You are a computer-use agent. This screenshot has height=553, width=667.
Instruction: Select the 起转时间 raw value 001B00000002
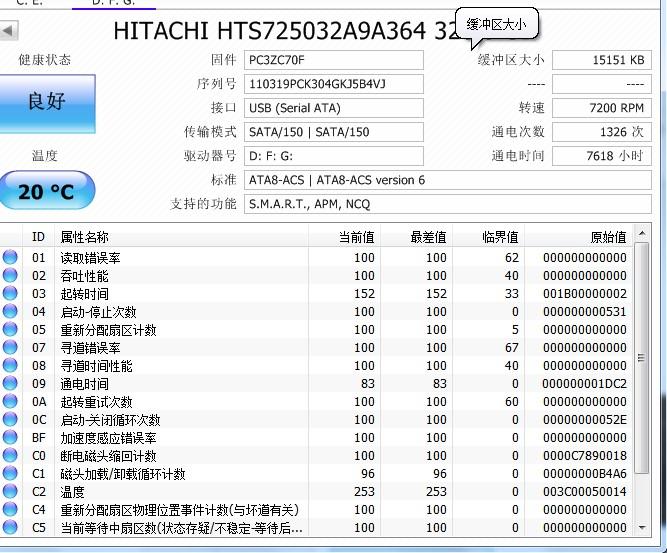585,294
